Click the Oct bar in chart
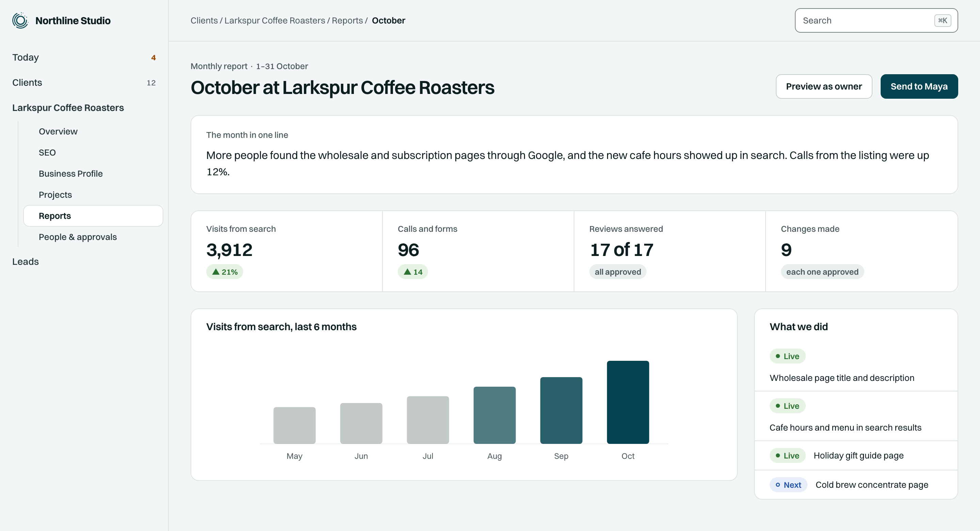The image size is (980, 531). pyautogui.click(x=628, y=402)
